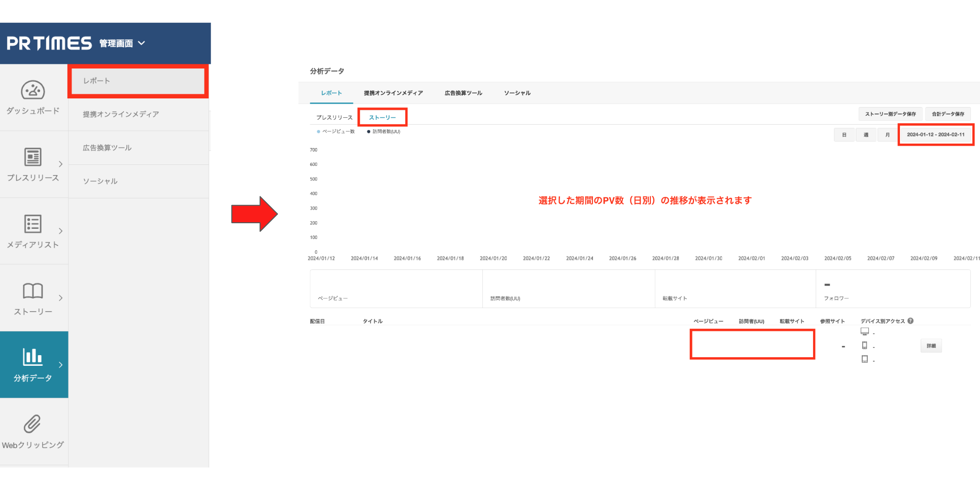Image resolution: width=980 pixels, height=482 pixels.
Task: Toggle the 訪問者数(UU) legend series
Action: (384, 131)
